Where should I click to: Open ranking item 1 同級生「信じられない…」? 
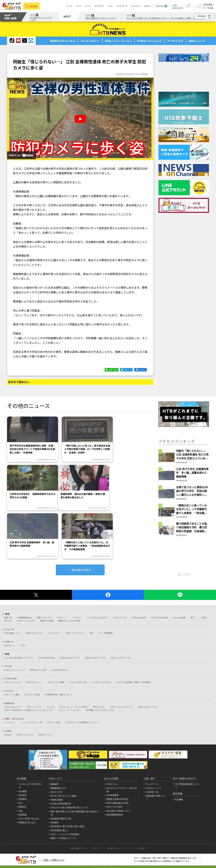point(184,456)
